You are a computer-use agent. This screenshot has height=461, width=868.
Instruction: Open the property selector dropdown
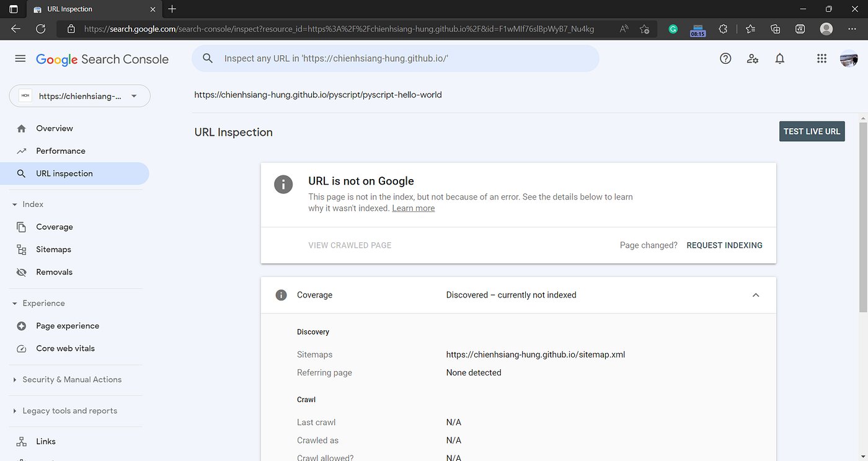[x=79, y=96]
